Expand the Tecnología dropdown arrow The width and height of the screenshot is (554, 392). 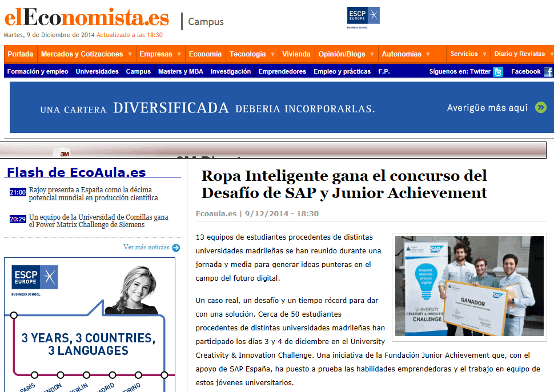pos(272,54)
